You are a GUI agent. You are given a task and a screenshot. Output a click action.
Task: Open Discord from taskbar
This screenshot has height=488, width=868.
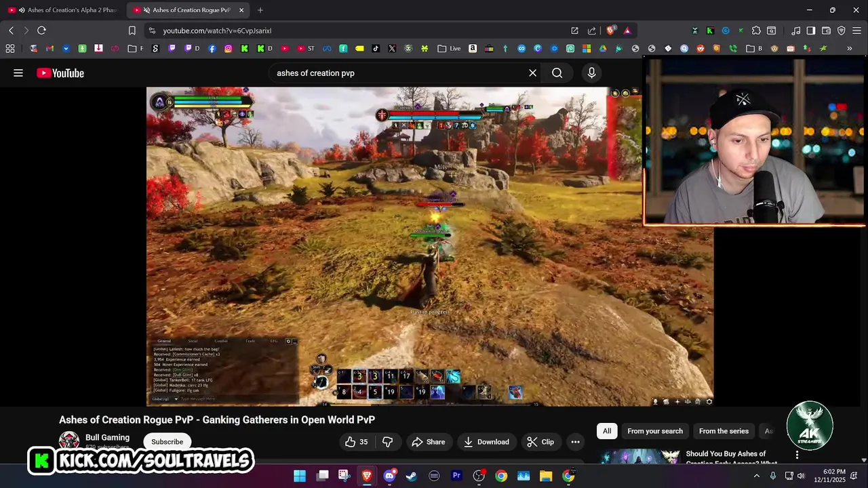pos(389,476)
